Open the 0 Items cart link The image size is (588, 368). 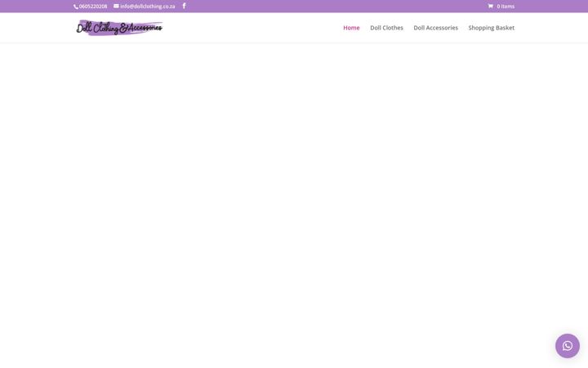[501, 7]
